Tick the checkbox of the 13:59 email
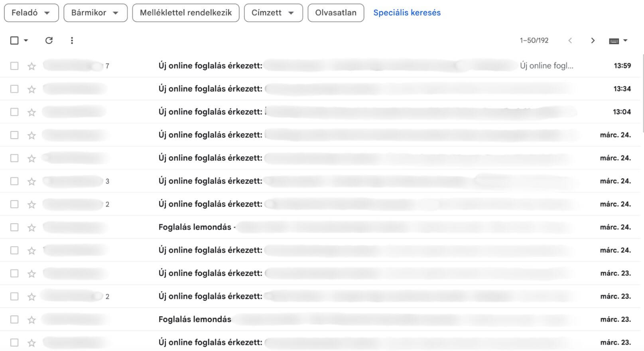The width and height of the screenshot is (644, 351). click(x=14, y=66)
